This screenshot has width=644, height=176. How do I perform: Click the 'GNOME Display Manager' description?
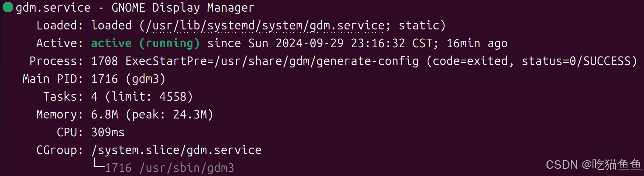click(x=183, y=8)
